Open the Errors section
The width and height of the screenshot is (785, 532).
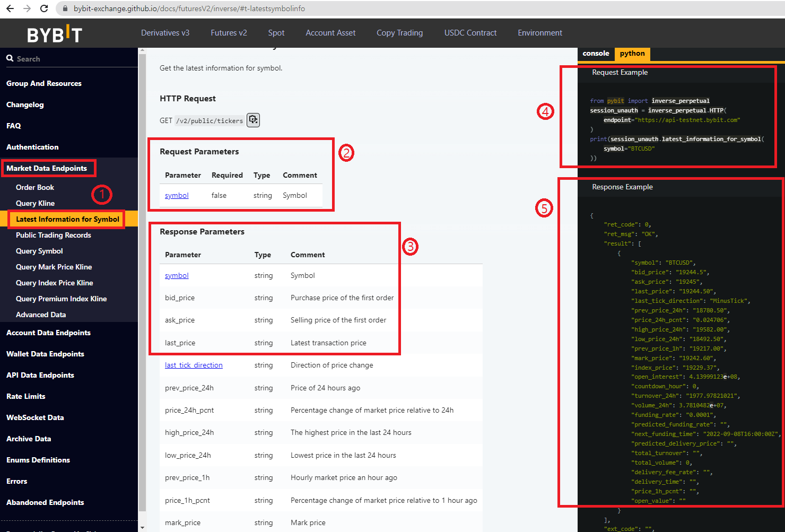(16, 481)
